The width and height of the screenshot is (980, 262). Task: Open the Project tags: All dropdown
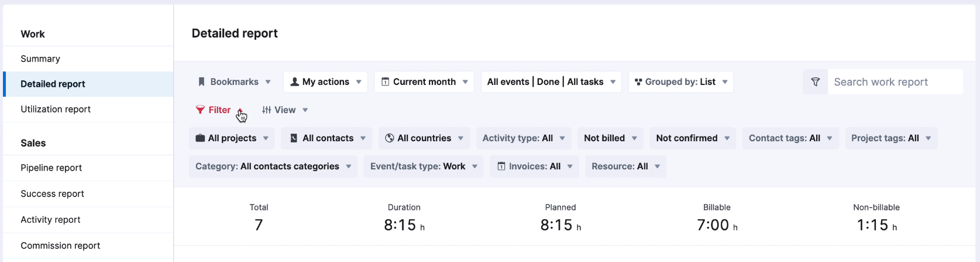tap(891, 138)
